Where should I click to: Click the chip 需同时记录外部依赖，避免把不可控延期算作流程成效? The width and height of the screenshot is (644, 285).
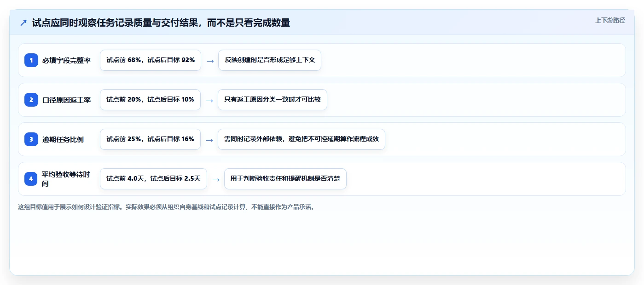[x=302, y=139]
